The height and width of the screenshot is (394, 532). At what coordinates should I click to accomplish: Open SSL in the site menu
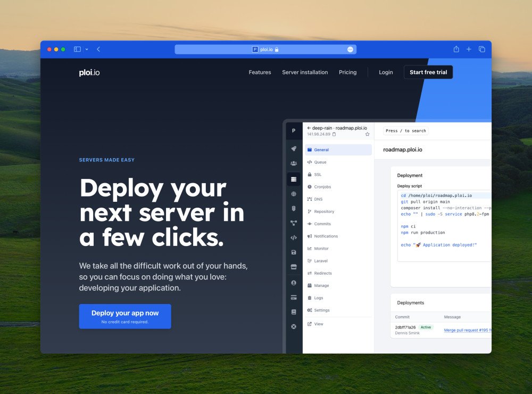click(338, 175)
